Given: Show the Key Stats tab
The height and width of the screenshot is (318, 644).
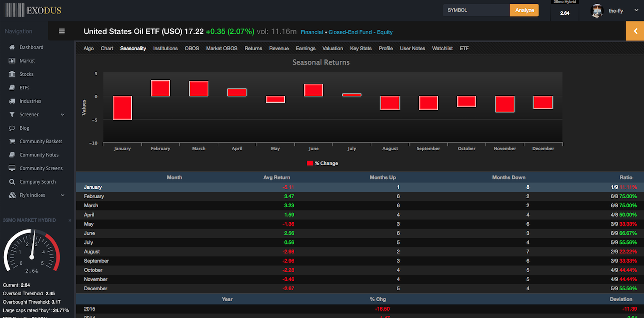Looking at the screenshot, I should [x=361, y=49].
